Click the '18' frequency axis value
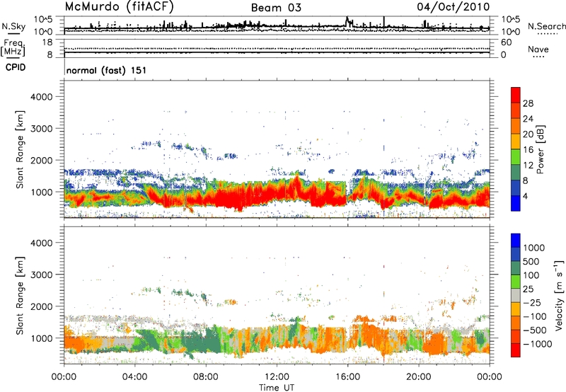Screen dimensions: 566x392 tap(47, 42)
